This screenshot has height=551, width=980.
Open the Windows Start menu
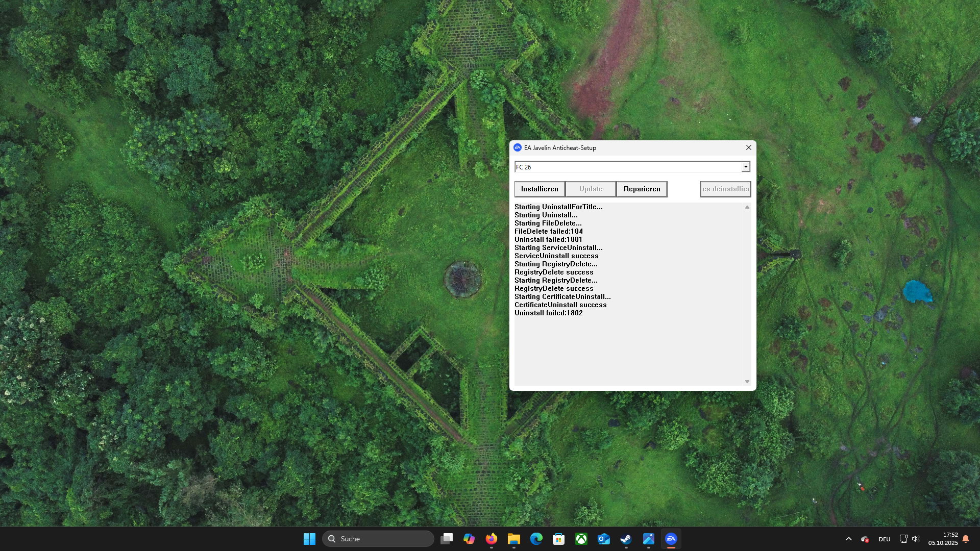[x=309, y=539]
